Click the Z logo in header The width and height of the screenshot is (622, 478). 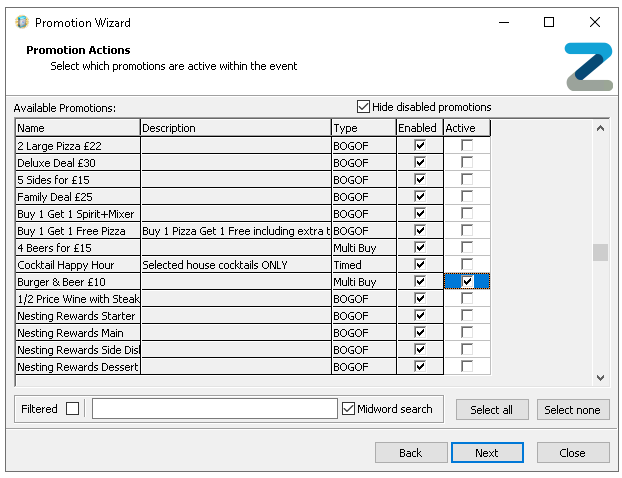point(588,67)
